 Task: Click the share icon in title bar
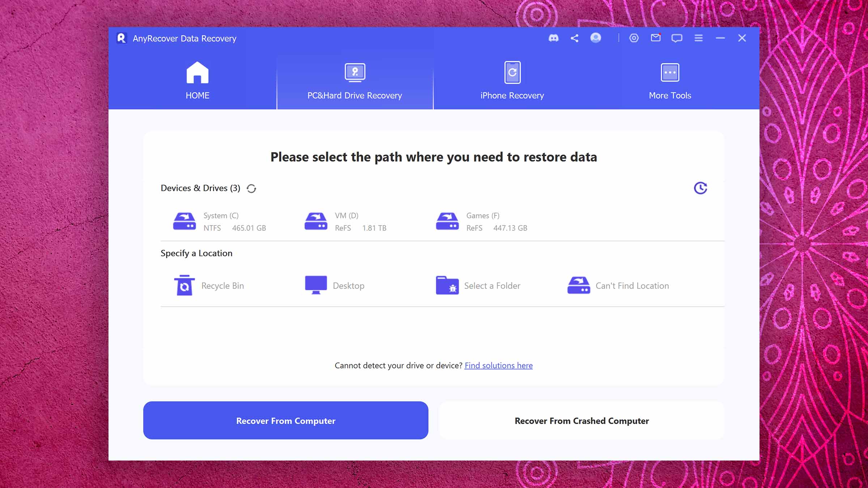pos(574,38)
